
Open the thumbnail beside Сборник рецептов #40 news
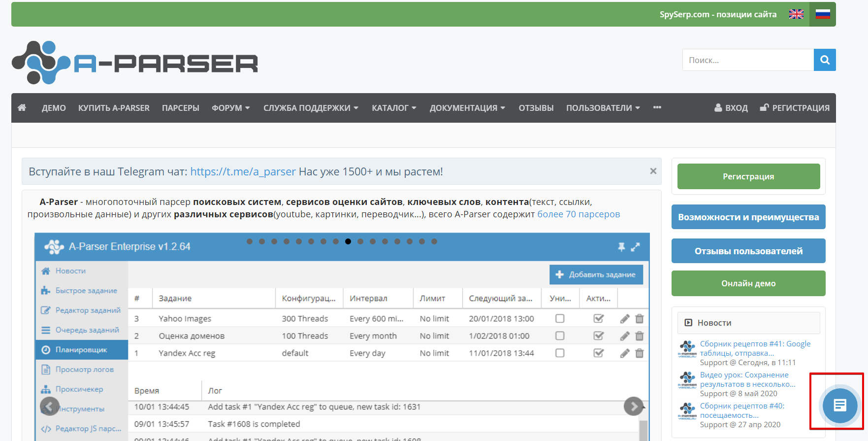(687, 410)
